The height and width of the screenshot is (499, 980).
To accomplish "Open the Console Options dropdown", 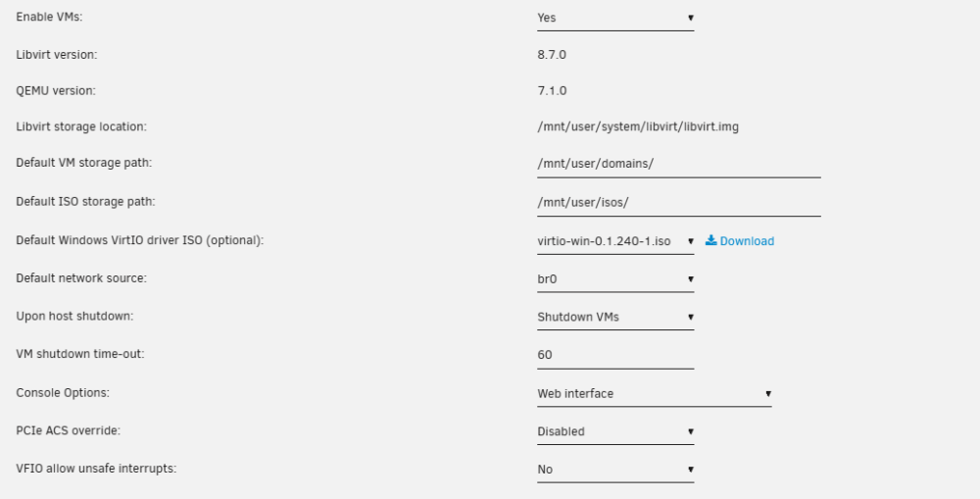I will pyautogui.click(x=654, y=394).
